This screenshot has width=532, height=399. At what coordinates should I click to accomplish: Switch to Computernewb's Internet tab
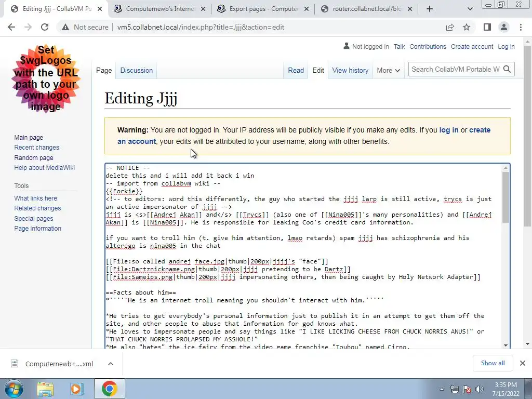[x=160, y=9]
